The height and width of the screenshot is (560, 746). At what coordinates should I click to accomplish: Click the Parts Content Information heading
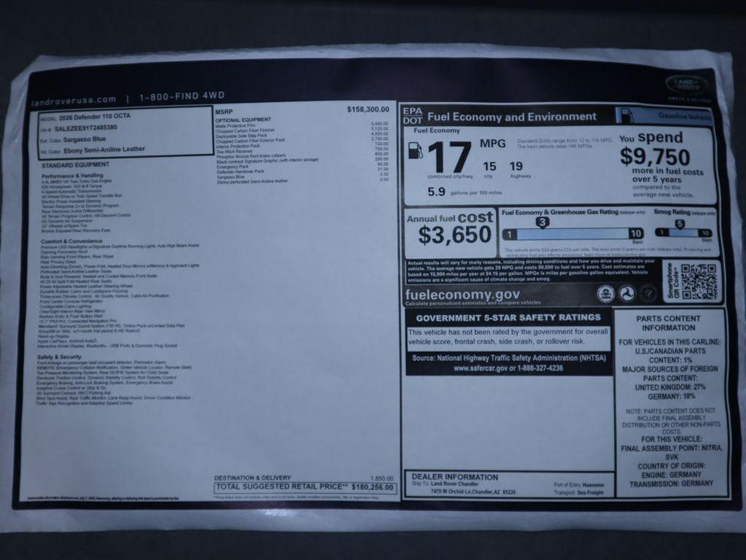click(x=668, y=323)
